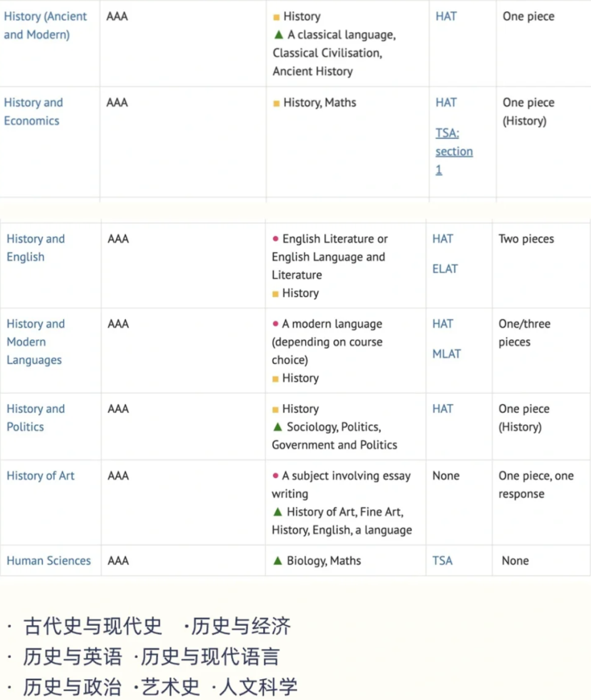The width and height of the screenshot is (591, 700).
Task: Click green triangle icon beside Biology, Maths
Action: [277, 561]
